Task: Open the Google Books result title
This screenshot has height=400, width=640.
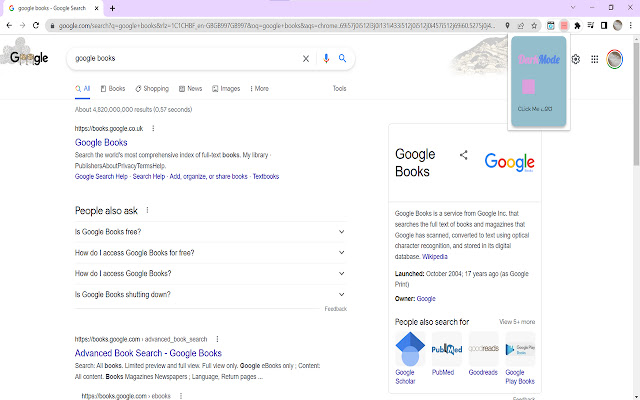Action: 101,142
